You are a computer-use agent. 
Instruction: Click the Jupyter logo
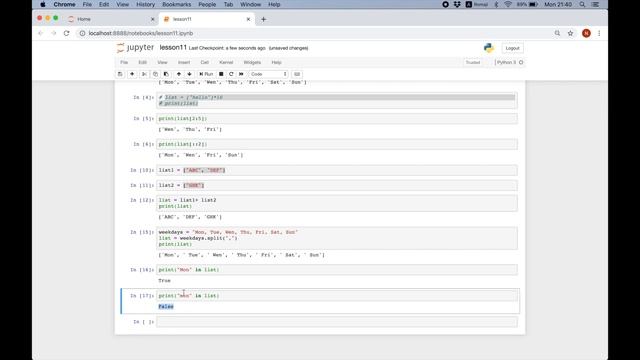click(x=135, y=48)
